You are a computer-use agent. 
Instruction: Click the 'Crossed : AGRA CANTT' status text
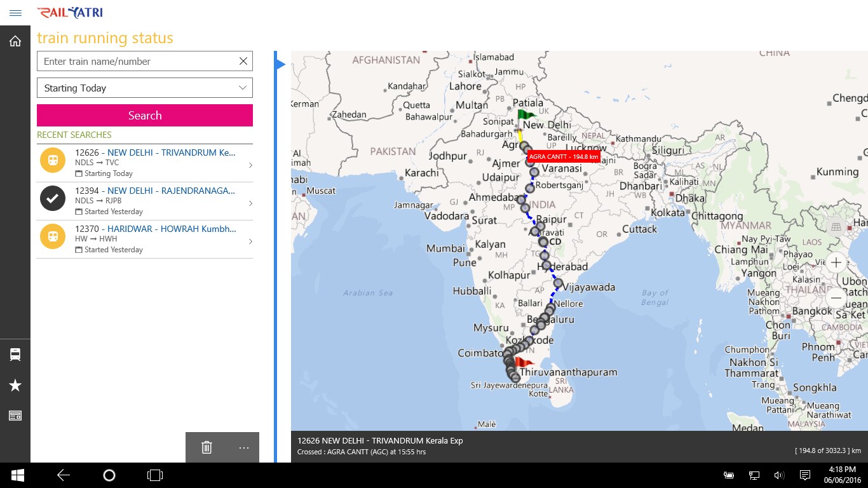click(x=362, y=452)
